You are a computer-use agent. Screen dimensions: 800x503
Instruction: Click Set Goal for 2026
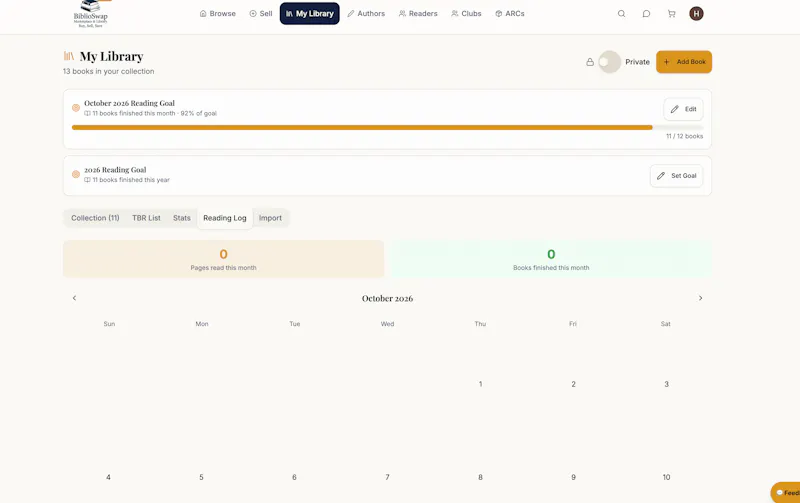click(x=676, y=175)
